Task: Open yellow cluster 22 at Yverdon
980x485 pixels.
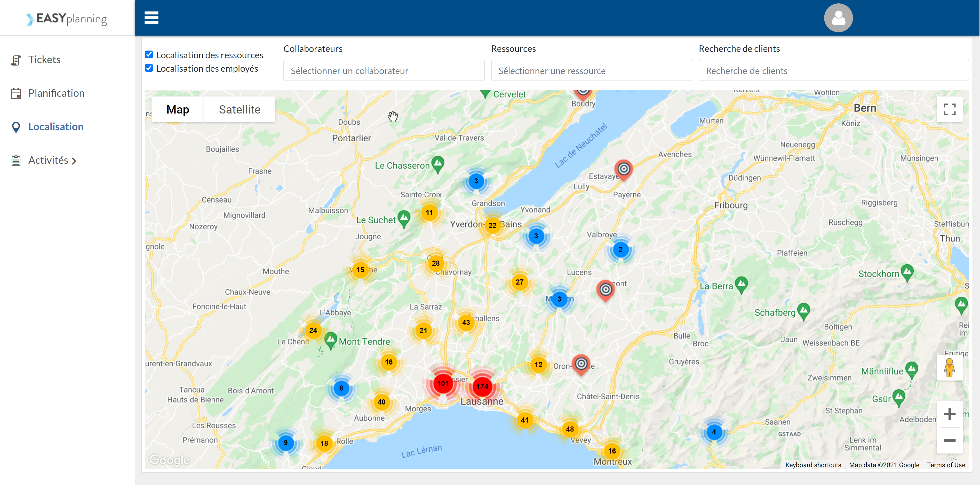Action: point(493,225)
